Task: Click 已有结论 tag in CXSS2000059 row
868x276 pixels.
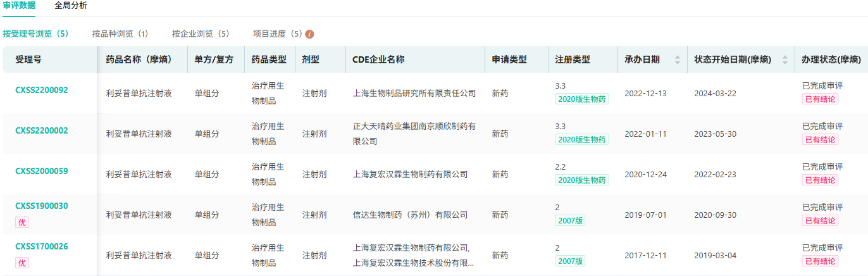Action: pyautogui.click(x=821, y=180)
